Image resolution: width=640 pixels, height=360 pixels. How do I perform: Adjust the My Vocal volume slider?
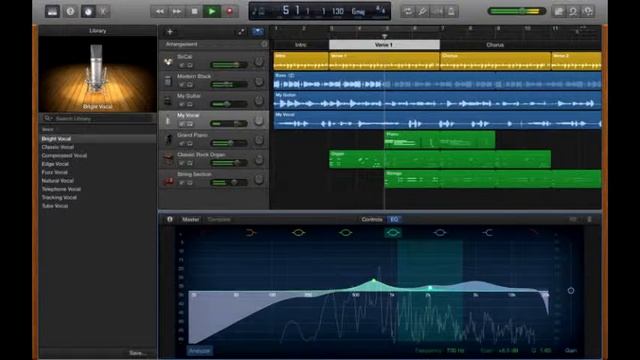tap(229, 124)
